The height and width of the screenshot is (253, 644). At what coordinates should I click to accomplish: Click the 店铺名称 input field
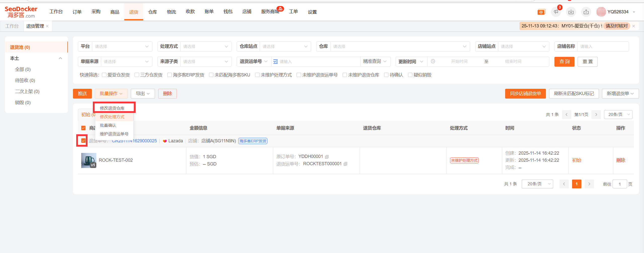pyautogui.click(x=602, y=47)
